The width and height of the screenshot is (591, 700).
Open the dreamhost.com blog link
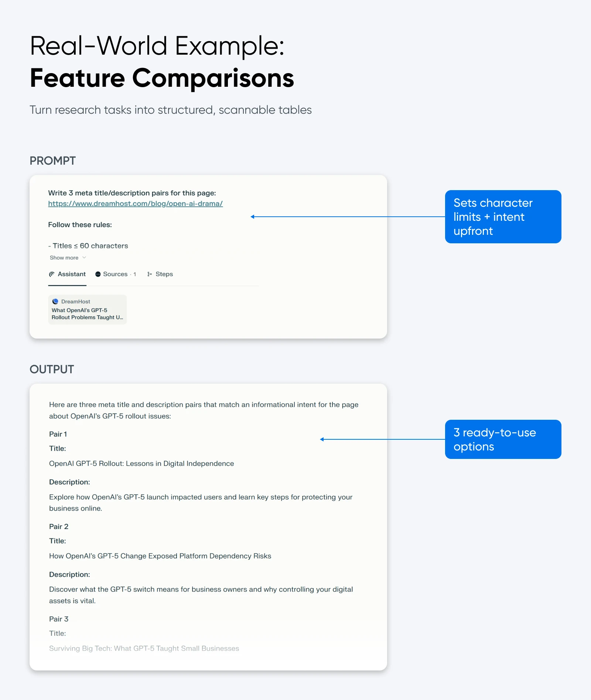(x=135, y=203)
